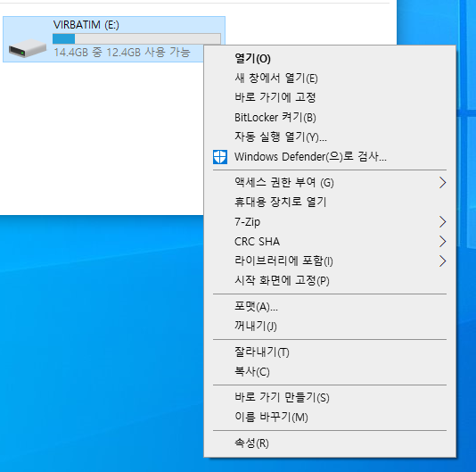Expand 라이브러리에 포함 submenu arrow

tap(443, 261)
